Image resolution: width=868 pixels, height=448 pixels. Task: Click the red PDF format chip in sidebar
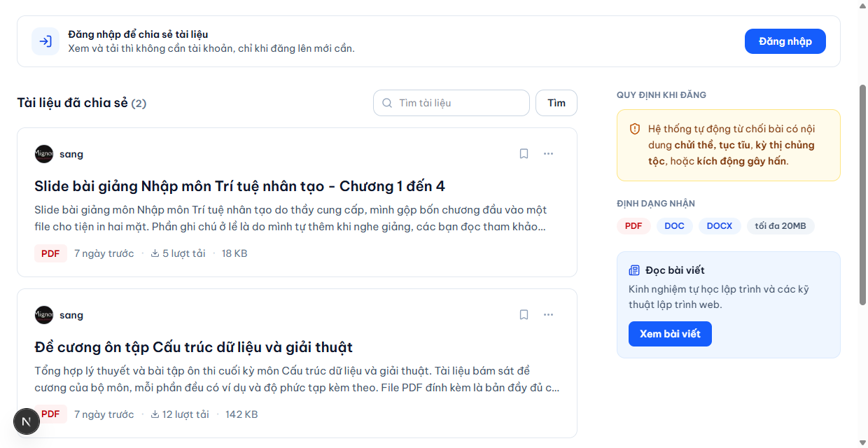tap(633, 226)
